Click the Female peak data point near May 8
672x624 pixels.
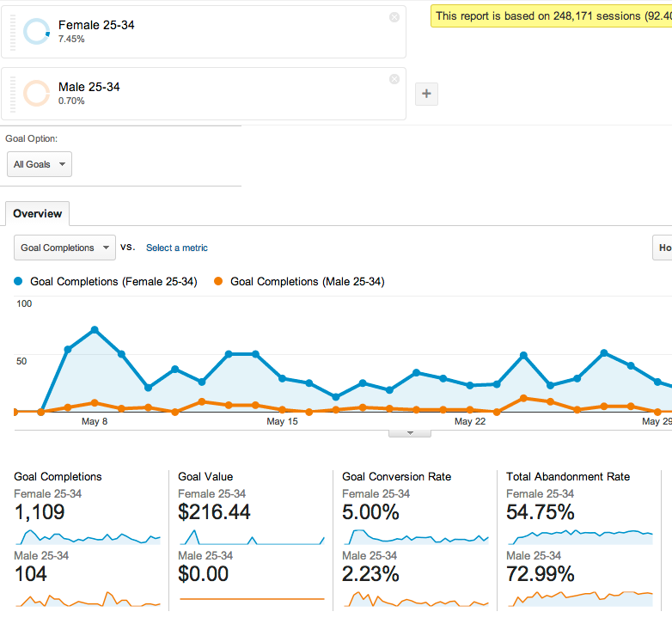95,329
